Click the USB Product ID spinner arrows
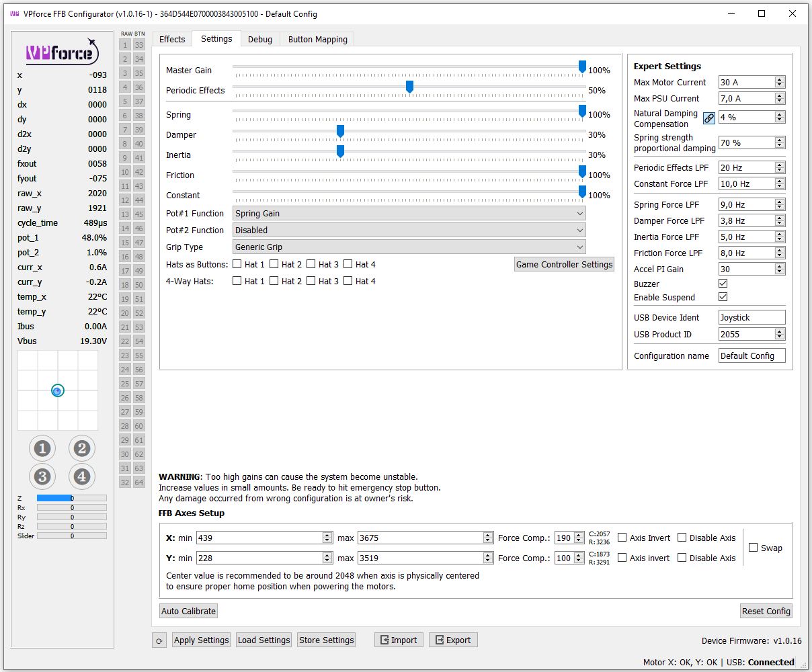The image size is (812, 672). (780, 334)
